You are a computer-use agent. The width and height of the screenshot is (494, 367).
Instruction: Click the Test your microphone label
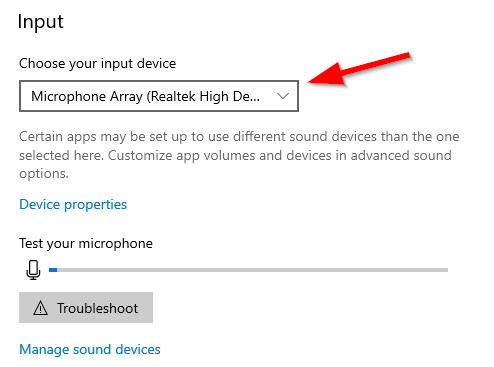86,244
